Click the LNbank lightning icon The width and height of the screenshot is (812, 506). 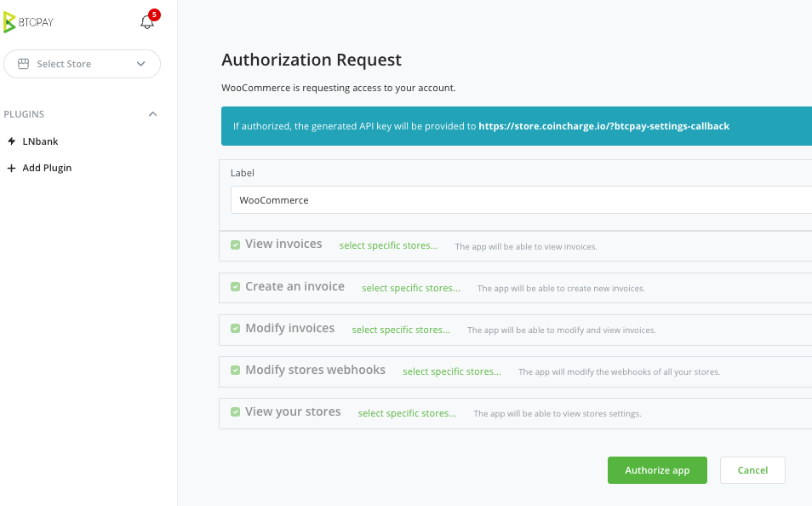pos(11,141)
